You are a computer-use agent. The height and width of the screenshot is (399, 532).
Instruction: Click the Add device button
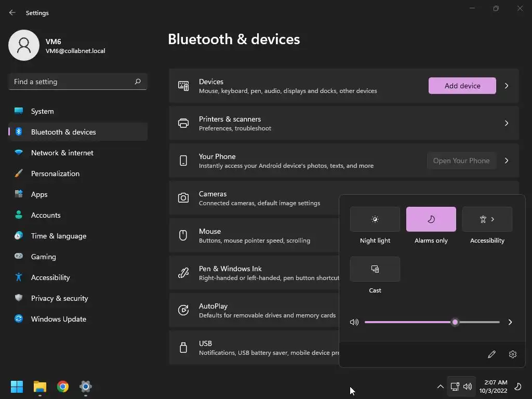pyautogui.click(x=462, y=86)
